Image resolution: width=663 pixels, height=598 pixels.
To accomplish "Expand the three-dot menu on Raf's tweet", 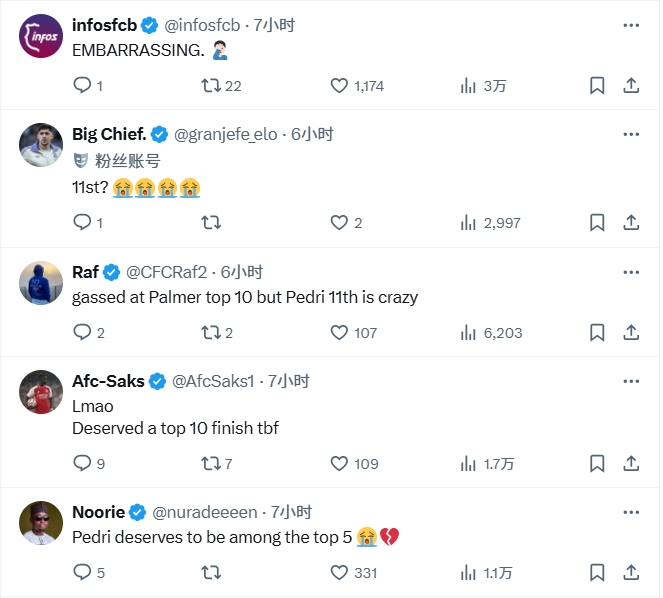I will [631, 272].
